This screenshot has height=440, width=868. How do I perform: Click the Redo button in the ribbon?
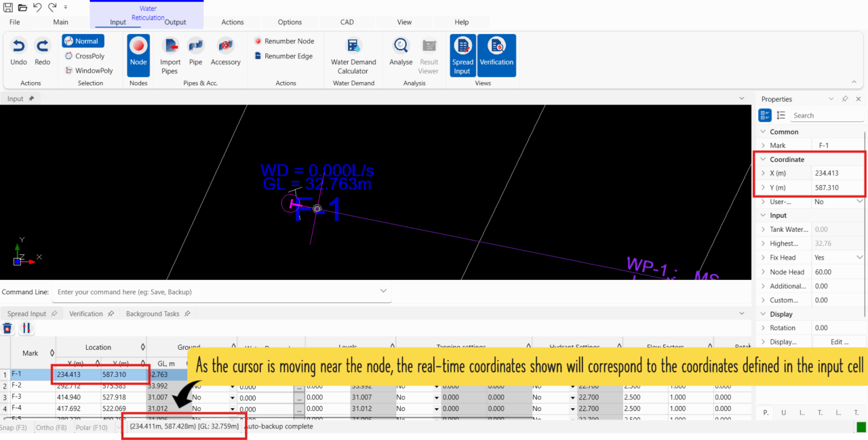pyautogui.click(x=43, y=52)
